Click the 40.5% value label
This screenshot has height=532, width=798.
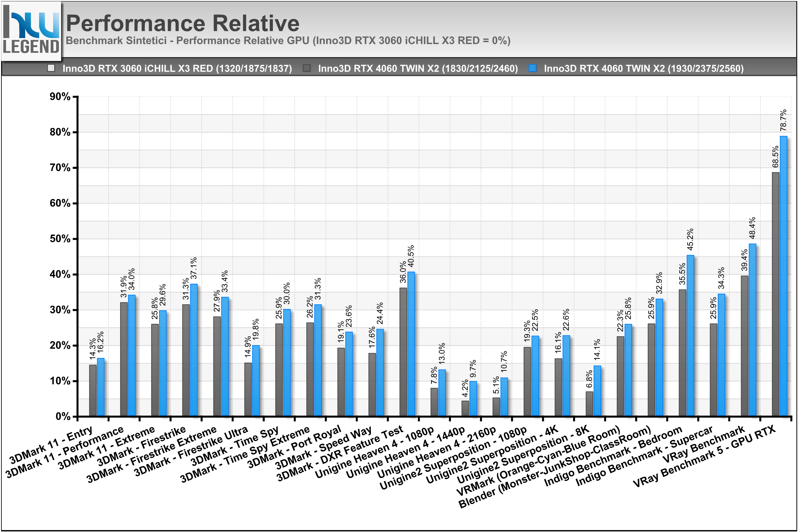411,256
